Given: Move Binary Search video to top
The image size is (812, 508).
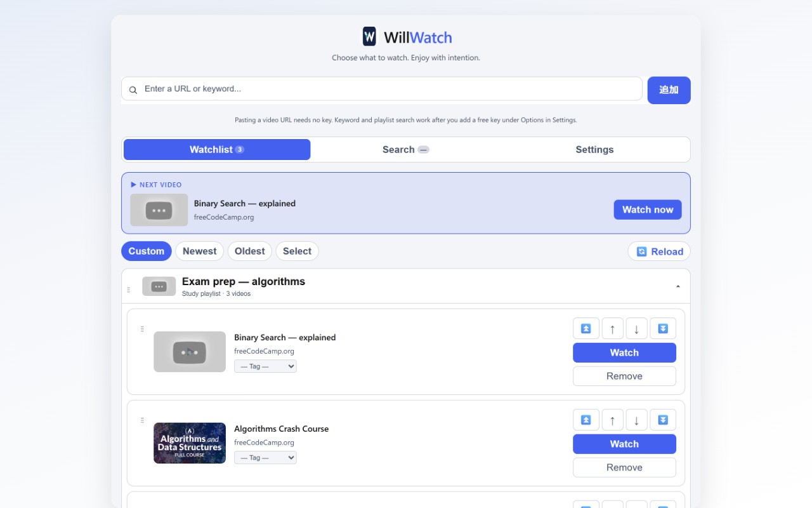Looking at the screenshot, I should (x=586, y=328).
